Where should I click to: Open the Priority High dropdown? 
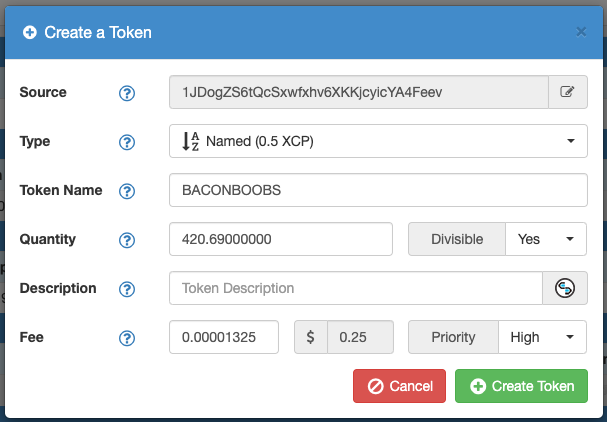(542, 337)
